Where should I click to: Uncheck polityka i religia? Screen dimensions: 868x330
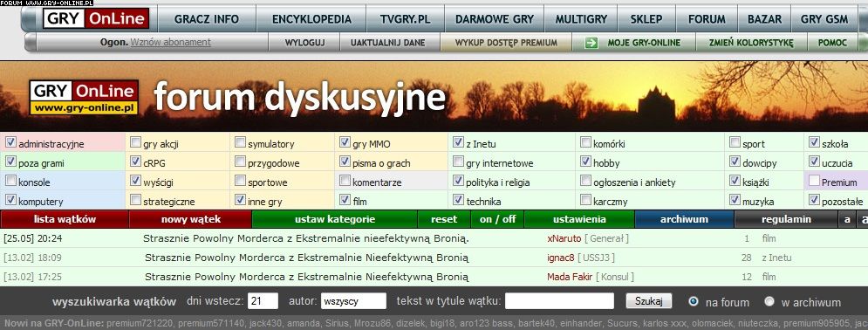point(458,181)
